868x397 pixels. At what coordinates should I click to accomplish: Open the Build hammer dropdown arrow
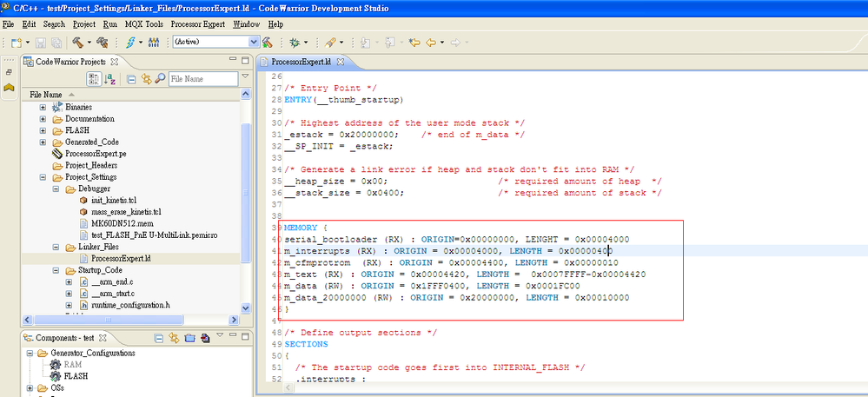pyautogui.click(x=89, y=42)
